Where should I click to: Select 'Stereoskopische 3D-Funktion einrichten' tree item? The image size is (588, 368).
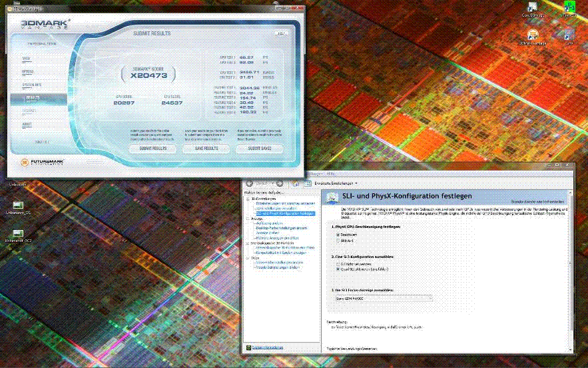pos(285,248)
